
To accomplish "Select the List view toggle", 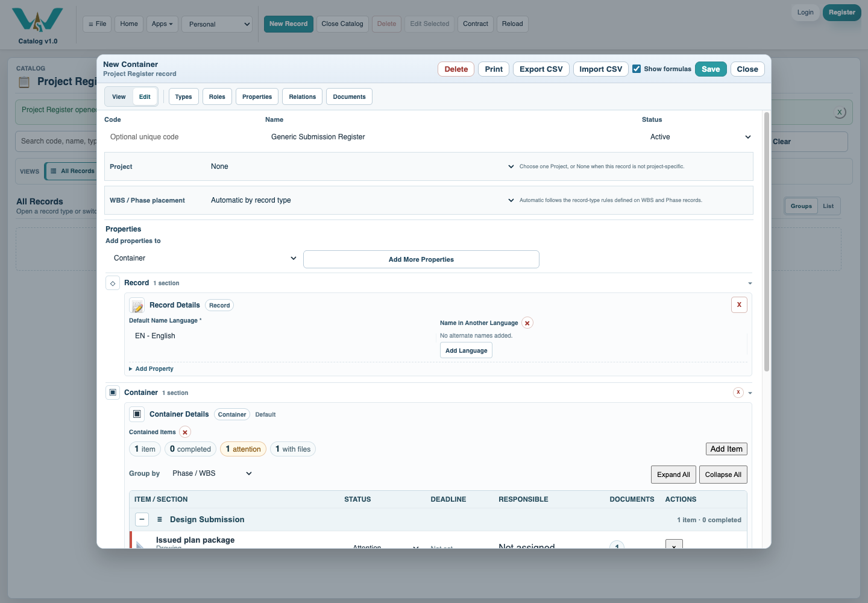I will (x=828, y=206).
